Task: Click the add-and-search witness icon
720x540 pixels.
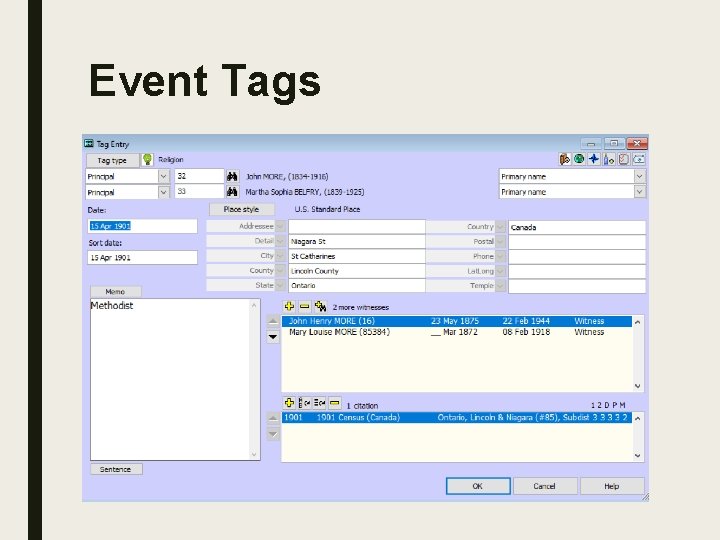Action: (321, 306)
